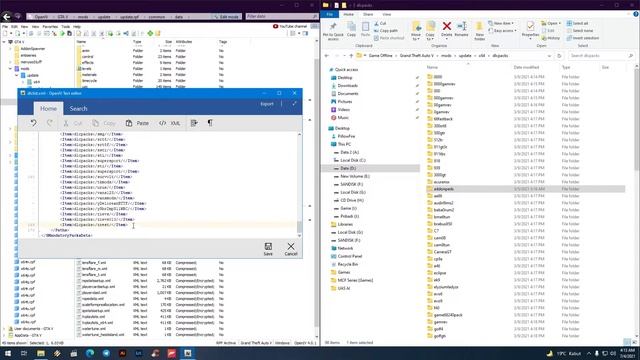Redo change in OpenIV text editor
This screenshot has width=640, height=360.
(x=49, y=123)
